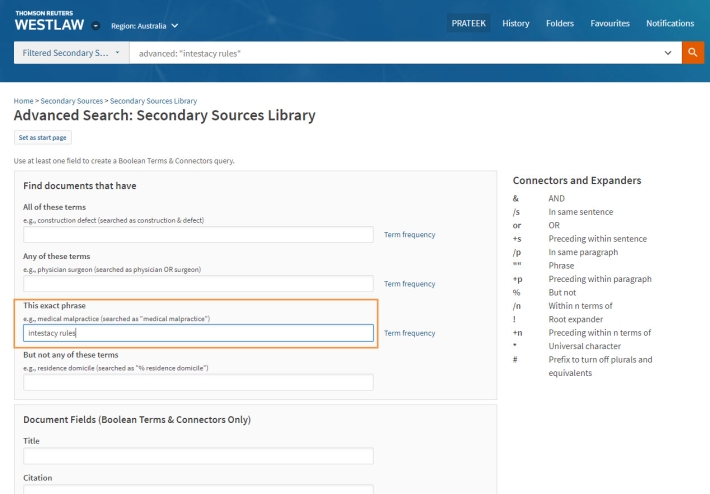Expand the Region: Australia selector
This screenshot has height=494, width=710.
144,26
